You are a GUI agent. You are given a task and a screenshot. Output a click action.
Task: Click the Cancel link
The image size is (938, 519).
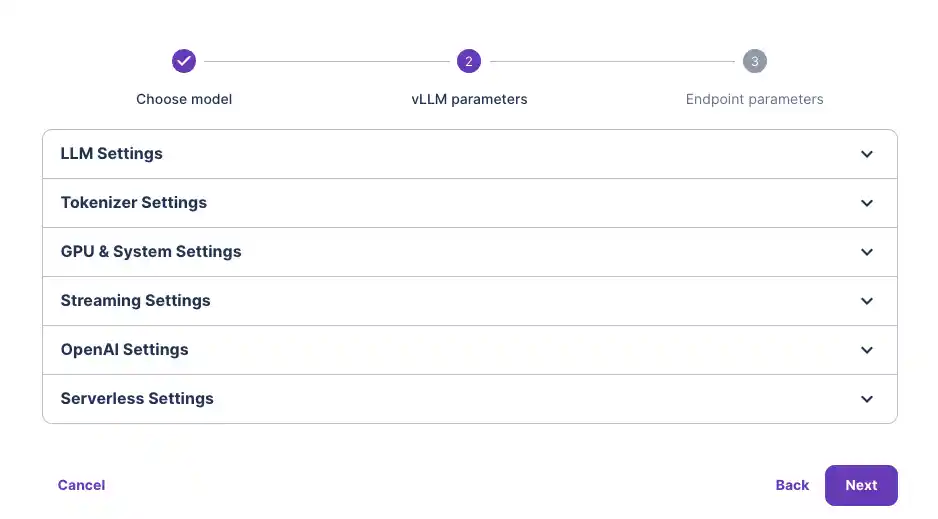(x=81, y=485)
